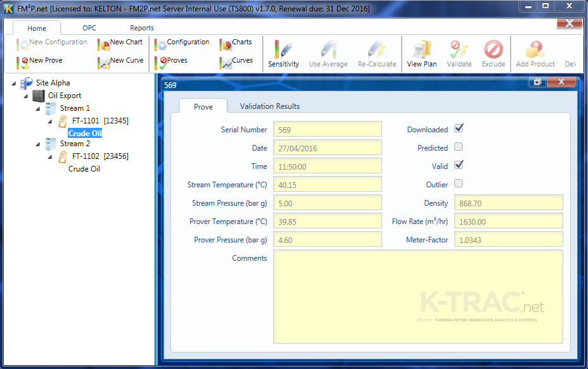Select the Oil Export server icon
588x369 pixels.
pyautogui.click(x=39, y=96)
